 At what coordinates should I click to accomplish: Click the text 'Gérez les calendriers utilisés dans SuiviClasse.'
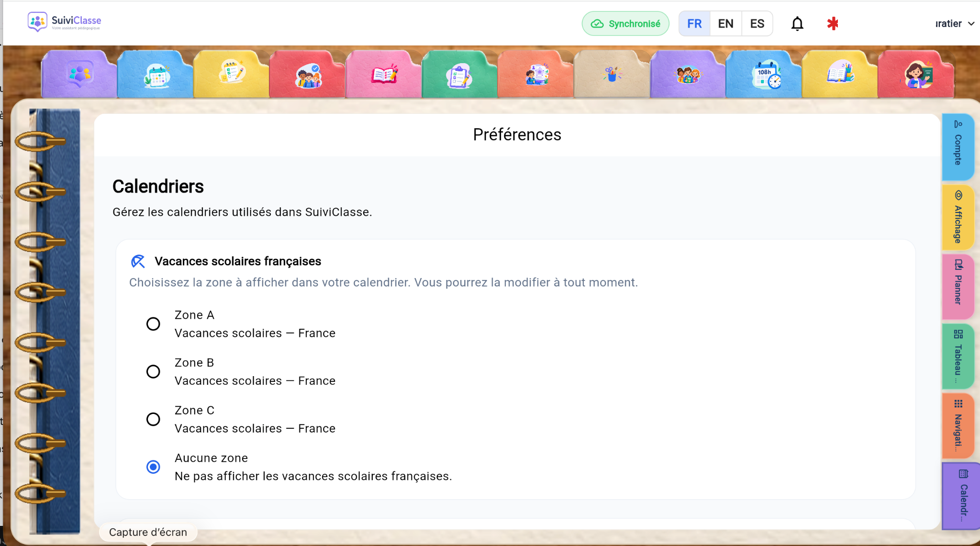point(242,212)
